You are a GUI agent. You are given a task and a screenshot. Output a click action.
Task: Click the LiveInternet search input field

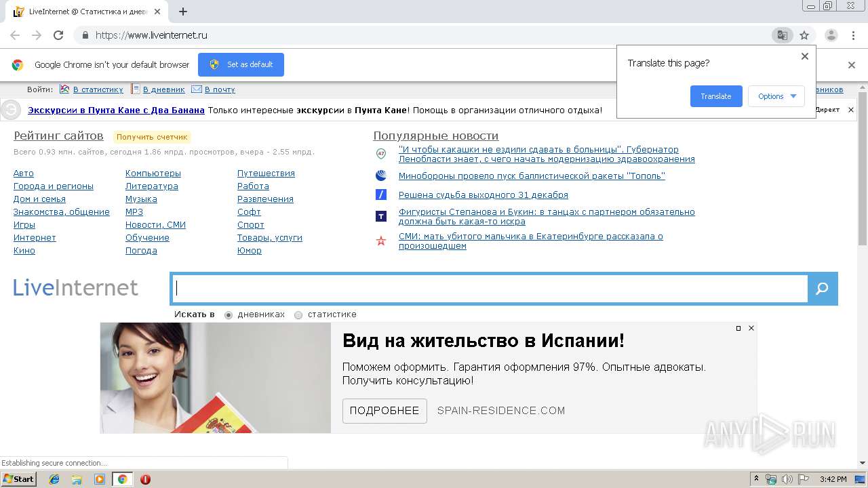490,289
